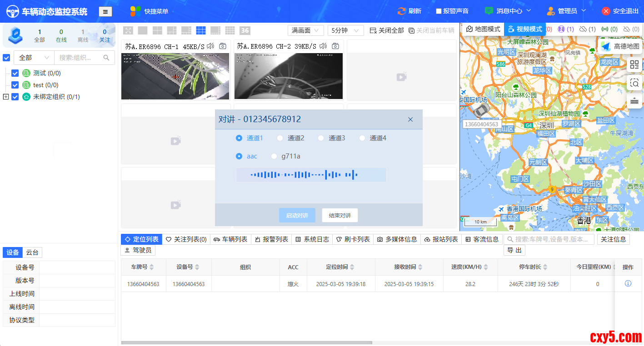
Task: Click the fullscreen video layout icon
Action: point(128,30)
